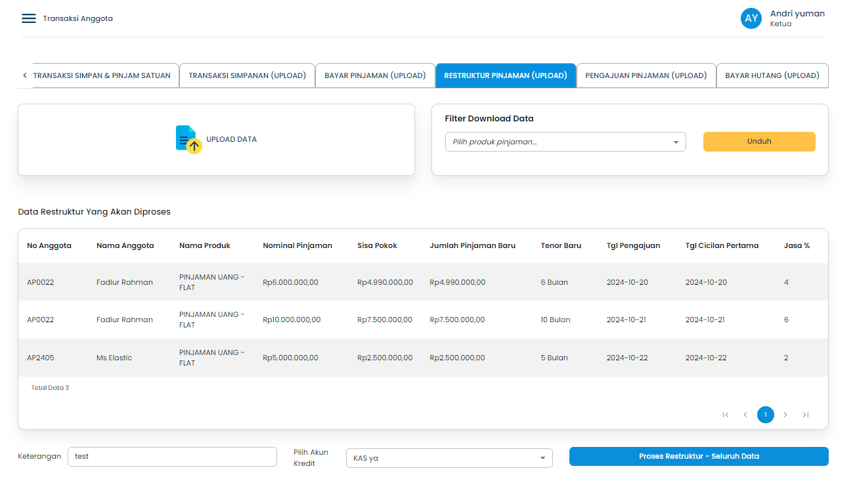Image resolution: width=855 pixels, height=504 pixels.
Task: Sort by Nominal Pinjaman column header
Action: 297,245
